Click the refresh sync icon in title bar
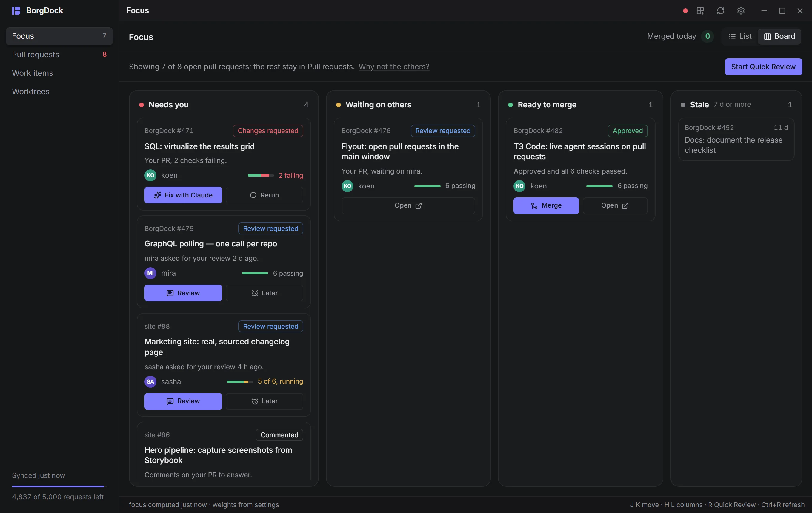 coord(720,11)
